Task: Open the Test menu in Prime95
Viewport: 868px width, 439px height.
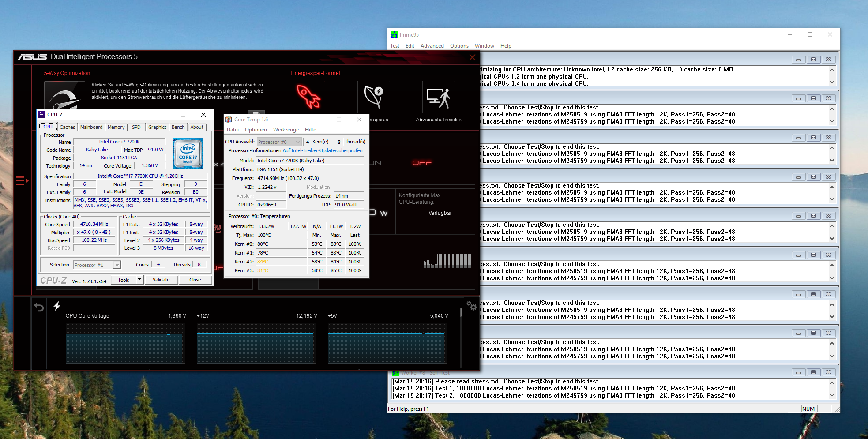Action: tap(395, 46)
